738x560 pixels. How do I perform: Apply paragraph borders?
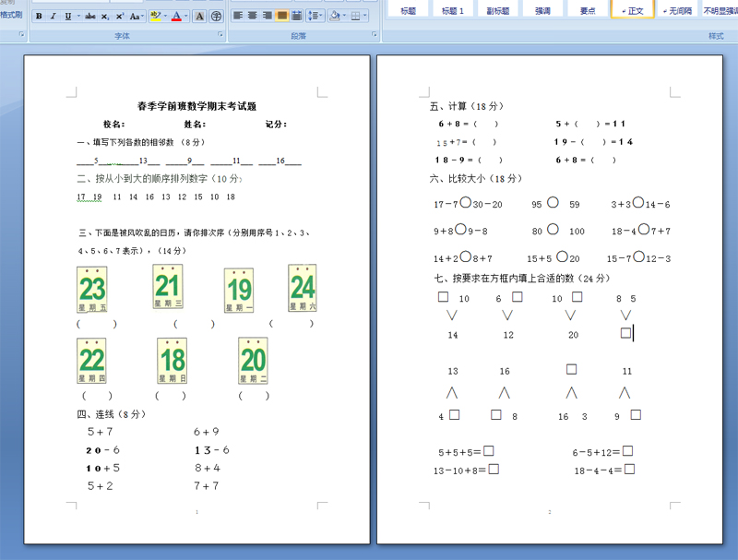355,16
